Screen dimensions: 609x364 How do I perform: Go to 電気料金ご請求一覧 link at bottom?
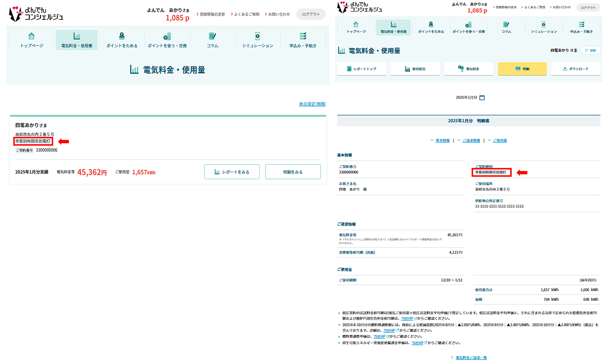point(471,358)
